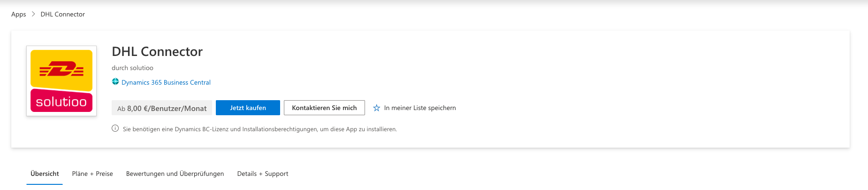This screenshot has height=190, width=868.
Task: Click the star icon to save the app
Action: click(376, 108)
